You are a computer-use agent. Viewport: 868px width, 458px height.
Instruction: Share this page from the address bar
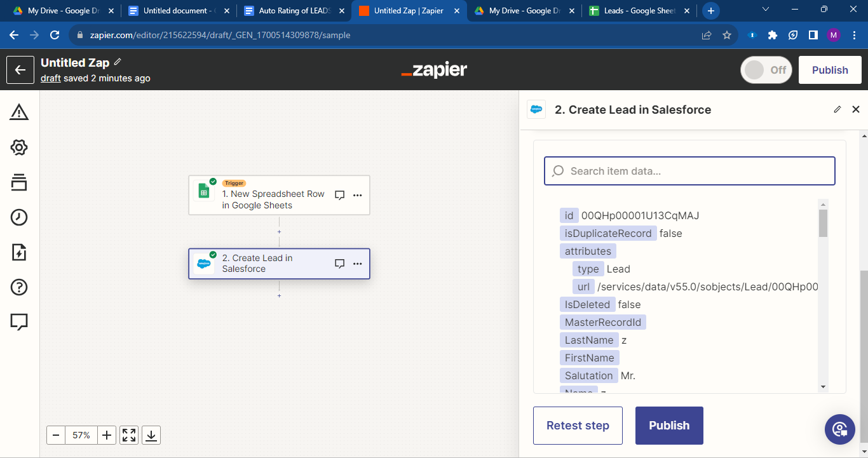[x=707, y=35]
